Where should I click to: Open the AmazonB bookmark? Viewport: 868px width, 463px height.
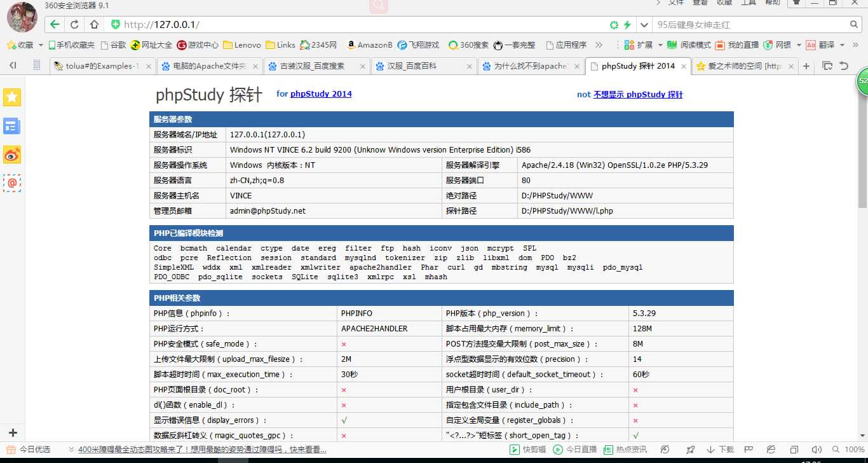click(370, 45)
